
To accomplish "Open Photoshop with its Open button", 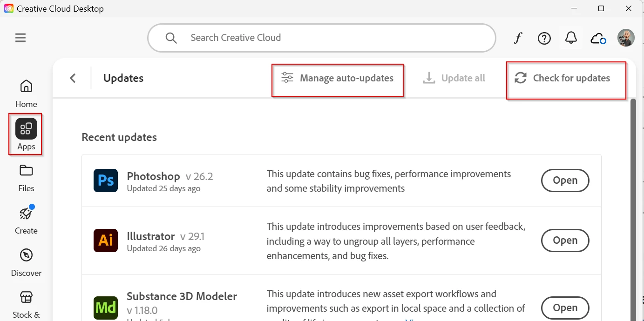I will tap(565, 181).
